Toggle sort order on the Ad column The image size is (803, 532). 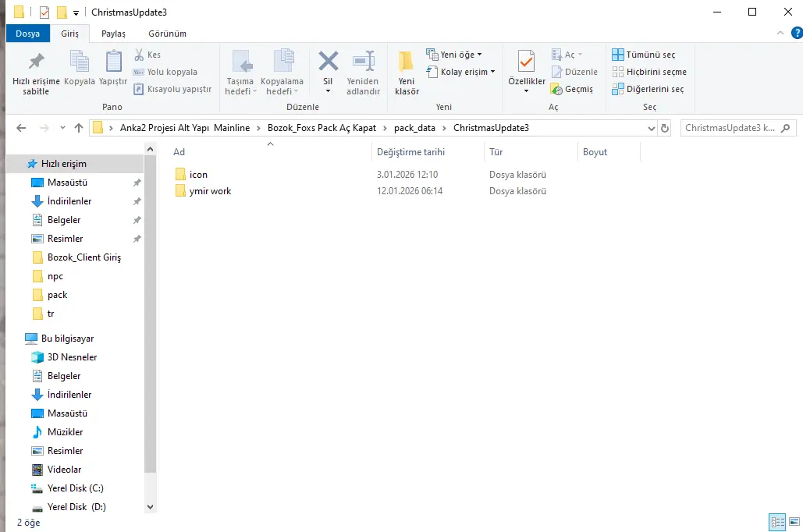[179, 151]
